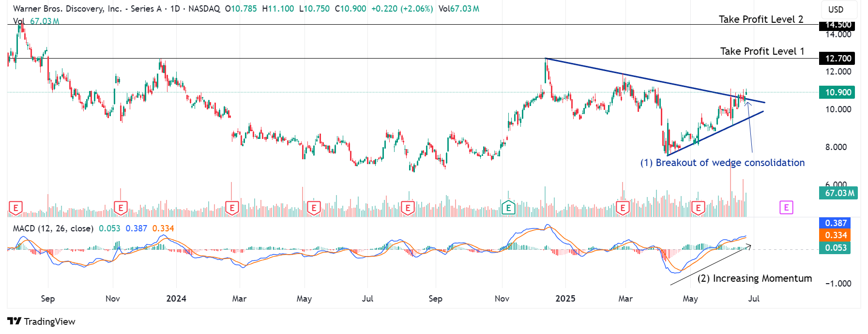Click the 2024 time axis label
This screenshot has height=334, width=868.
point(176,299)
